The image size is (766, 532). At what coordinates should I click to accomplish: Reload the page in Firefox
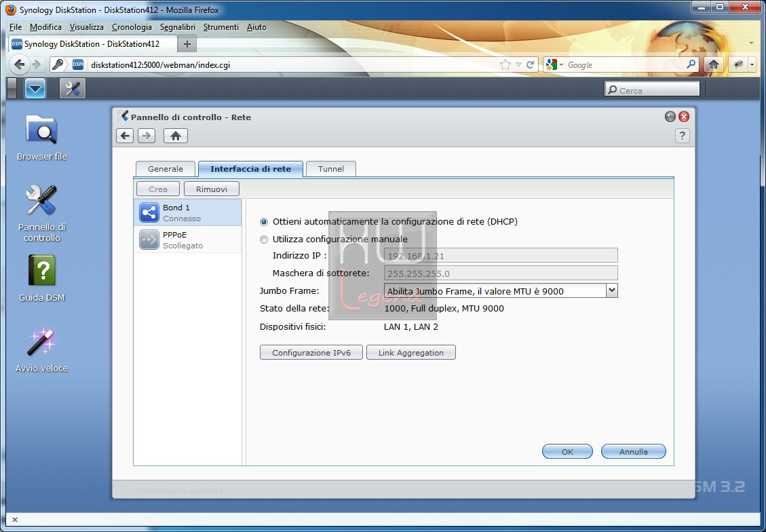click(x=530, y=64)
